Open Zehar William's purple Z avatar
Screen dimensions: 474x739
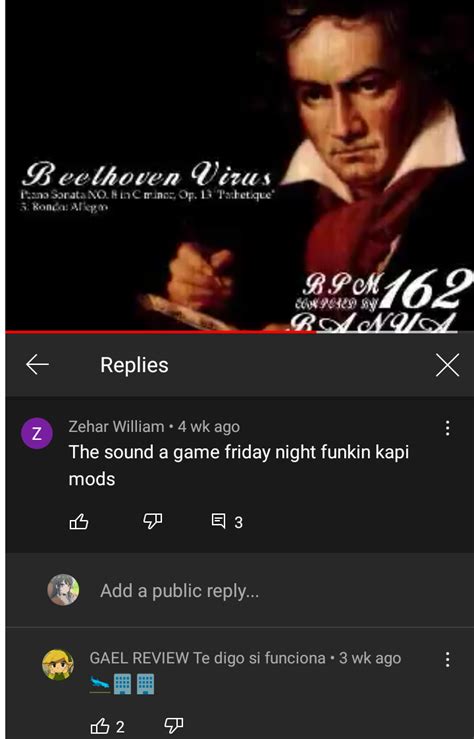point(37,433)
